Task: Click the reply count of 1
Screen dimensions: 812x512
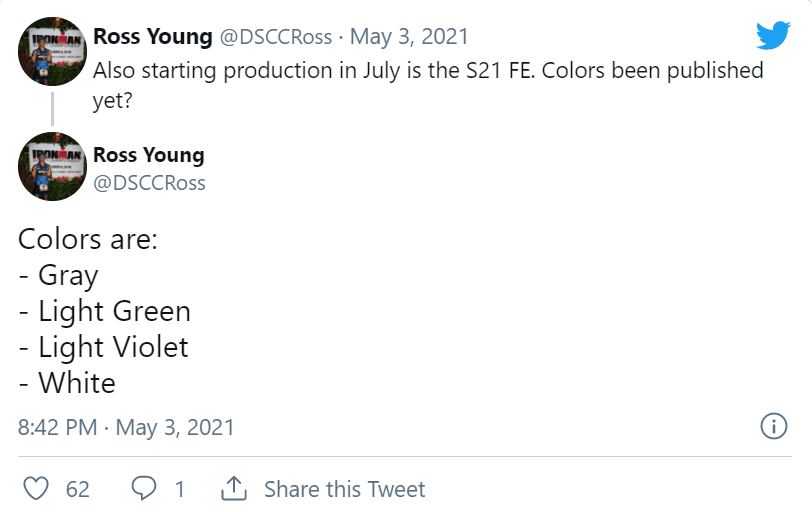Action: [x=180, y=489]
